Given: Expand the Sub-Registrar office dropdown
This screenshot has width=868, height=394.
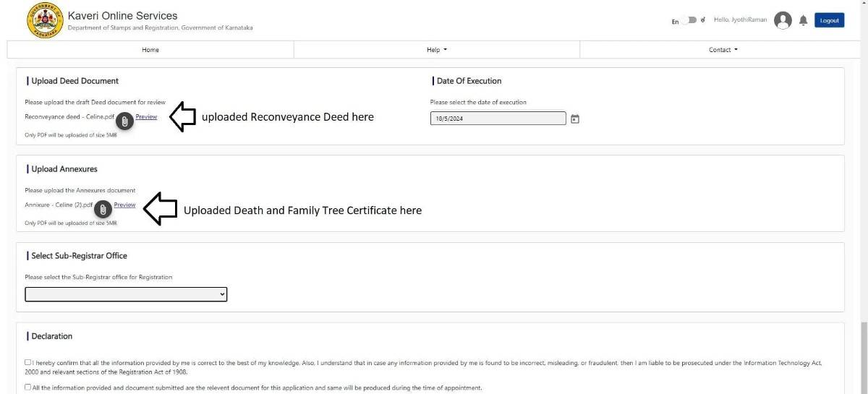Looking at the screenshot, I should (x=126, y=294).
